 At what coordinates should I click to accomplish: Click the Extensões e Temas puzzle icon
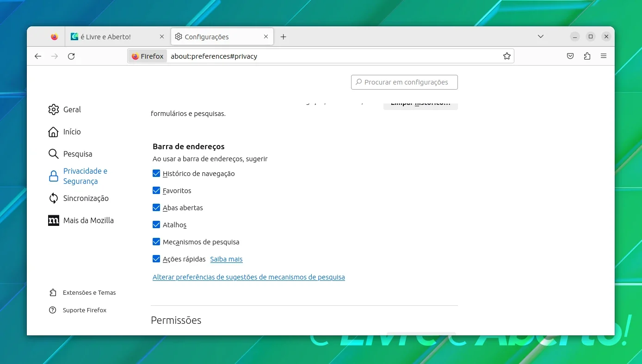click(x=53, y=292)
